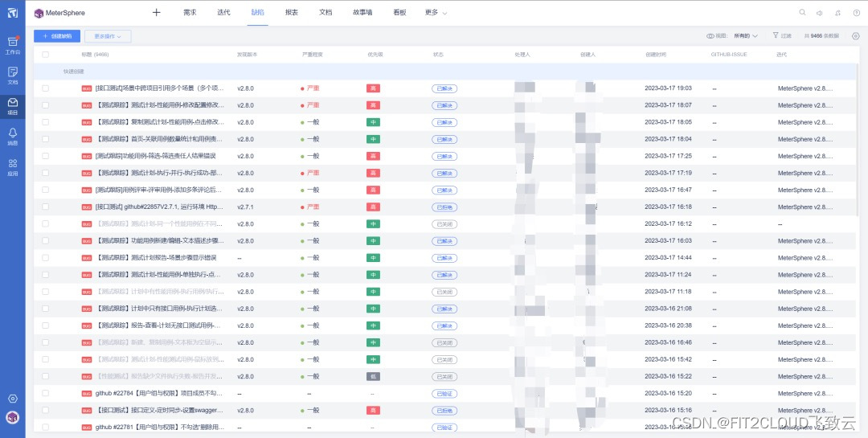Open help via the question mark icon
The image size is (868, 438).
[x=857, y=13]
